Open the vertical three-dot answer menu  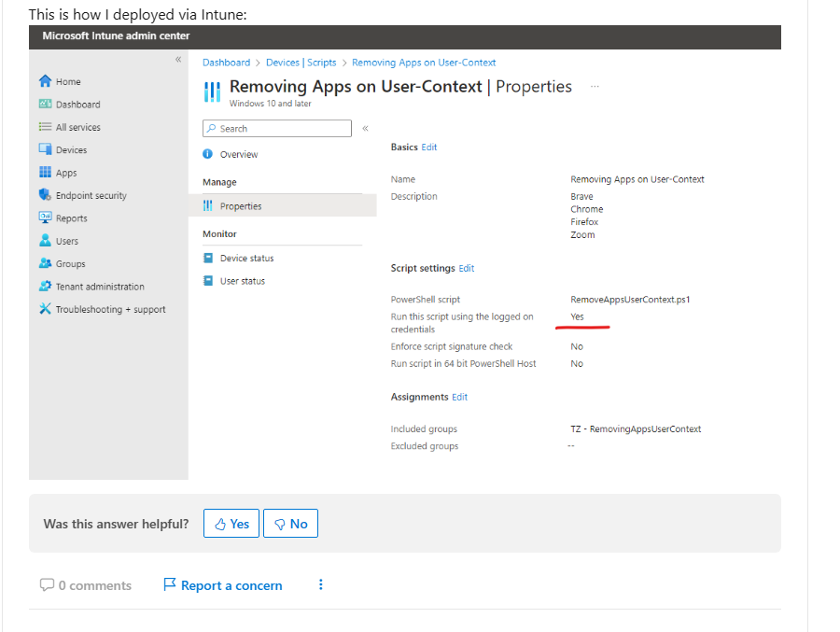pos(320,584)
